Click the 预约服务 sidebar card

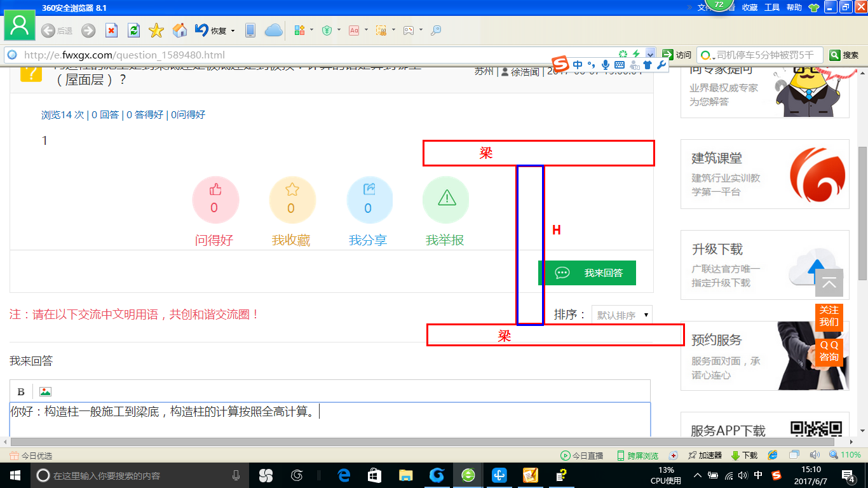tap(764, 356)
